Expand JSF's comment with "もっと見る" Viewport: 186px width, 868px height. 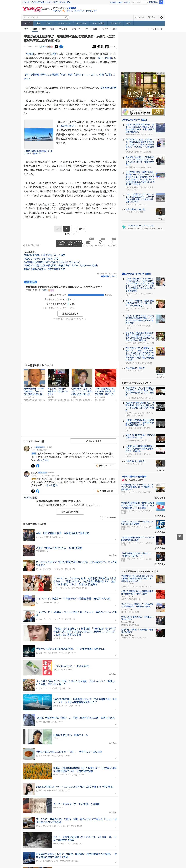point(43,460)
